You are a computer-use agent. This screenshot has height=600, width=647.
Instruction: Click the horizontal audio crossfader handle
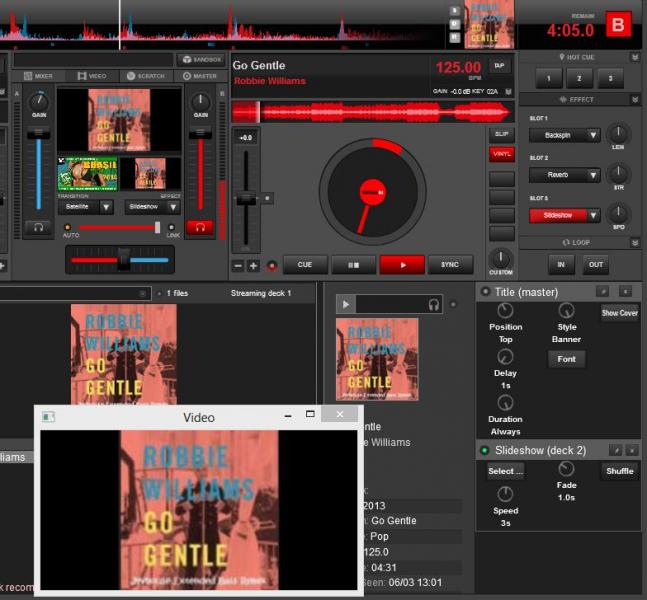pos(123,259)
